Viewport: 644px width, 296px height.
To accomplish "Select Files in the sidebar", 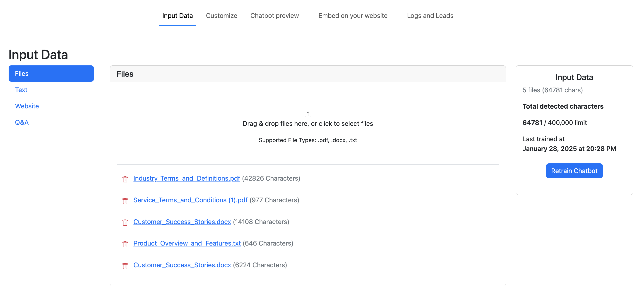I will (51, 74).
